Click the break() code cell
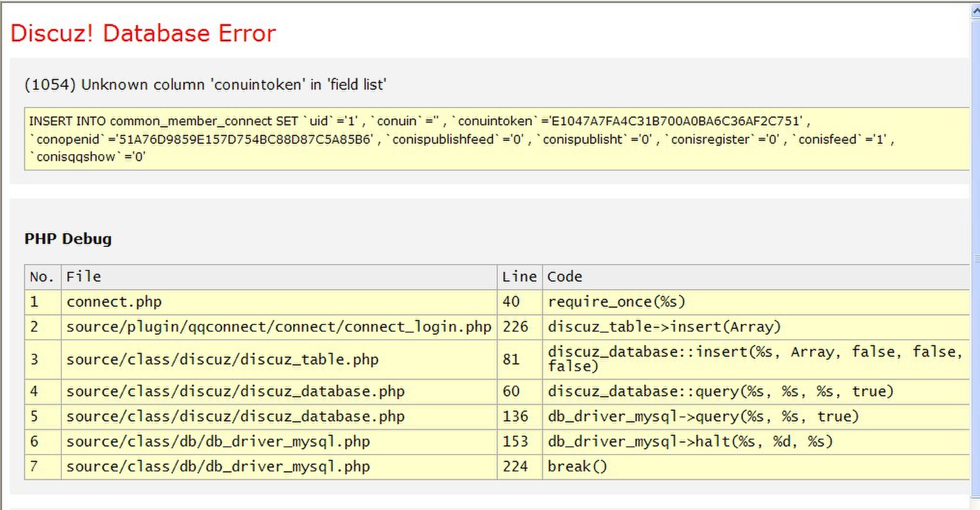 tap(577, 467)
